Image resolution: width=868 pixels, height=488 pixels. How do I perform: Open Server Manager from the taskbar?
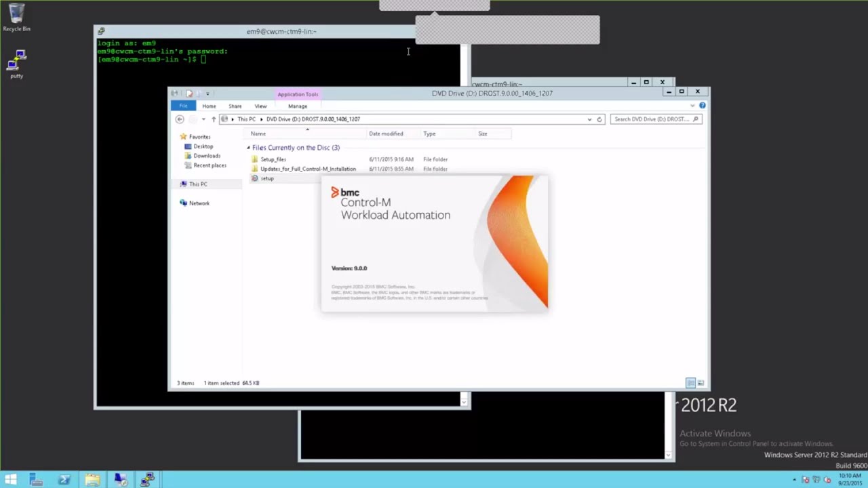coord(36,479)
